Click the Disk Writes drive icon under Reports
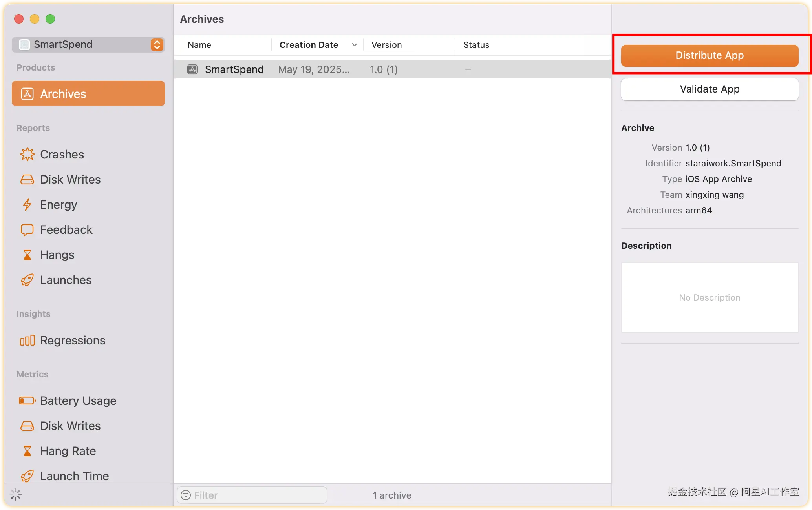 [27, 180]
